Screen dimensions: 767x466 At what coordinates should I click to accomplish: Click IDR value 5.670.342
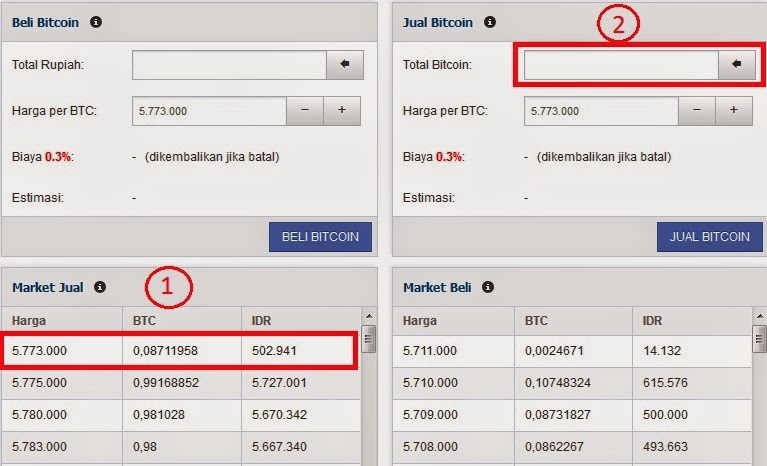click(x=279, y=415)
